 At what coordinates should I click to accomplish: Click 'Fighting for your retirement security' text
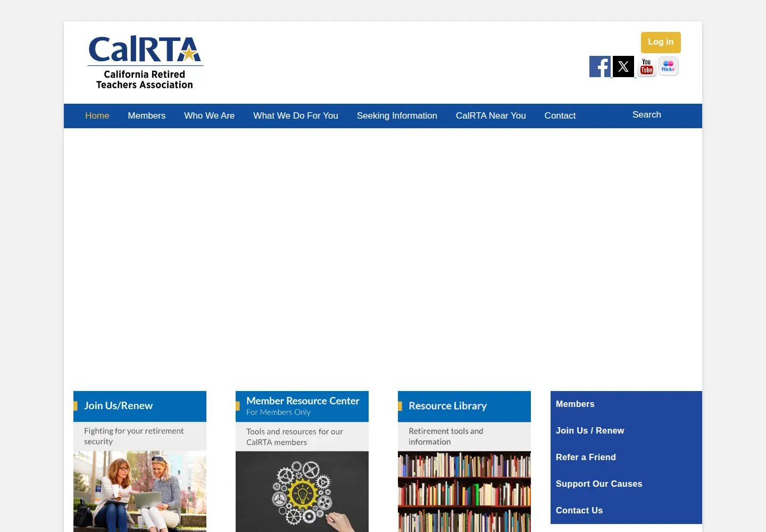pos(134,436)
